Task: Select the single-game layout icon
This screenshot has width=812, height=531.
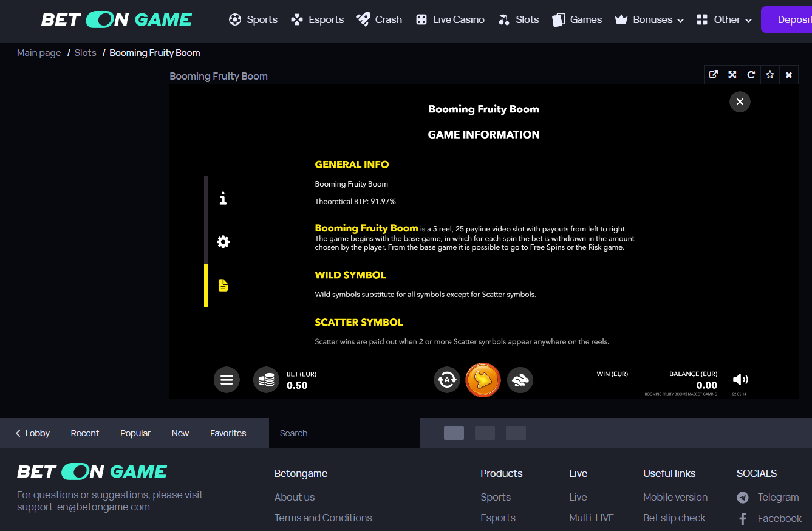Action: 454,433
